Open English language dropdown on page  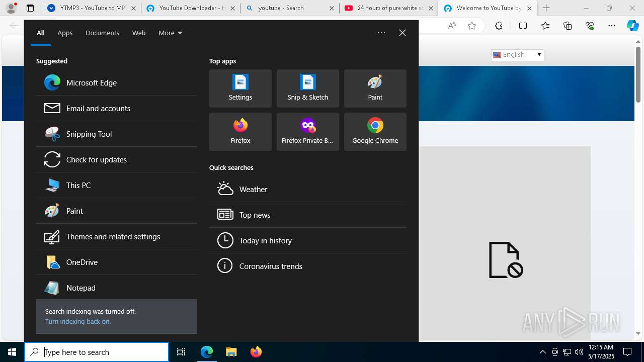[517, 55]
